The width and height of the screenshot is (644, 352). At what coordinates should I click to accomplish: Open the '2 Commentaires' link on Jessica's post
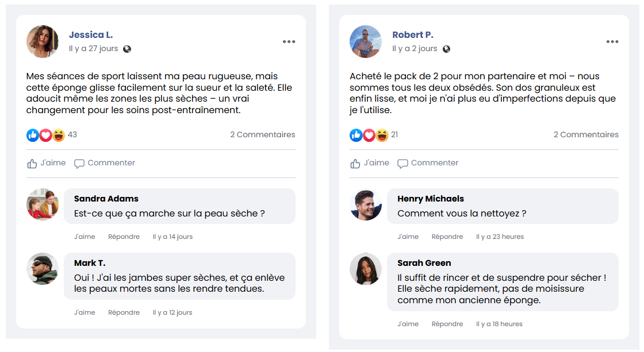263,134
